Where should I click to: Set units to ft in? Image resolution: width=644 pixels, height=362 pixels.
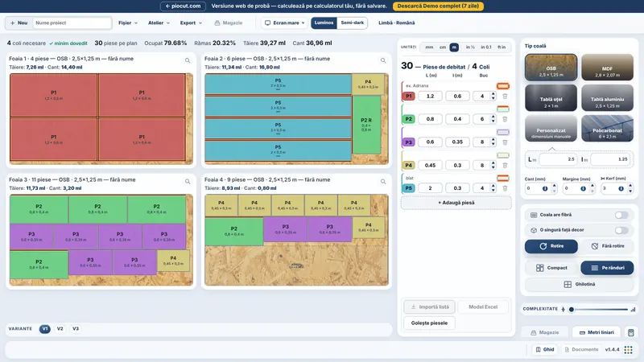(x=502, y=47)
